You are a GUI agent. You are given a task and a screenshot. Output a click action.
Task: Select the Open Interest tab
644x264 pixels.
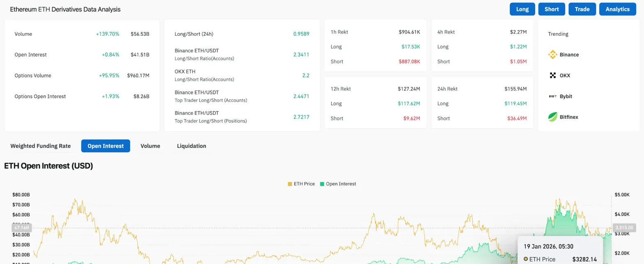[x=106, y=146]
